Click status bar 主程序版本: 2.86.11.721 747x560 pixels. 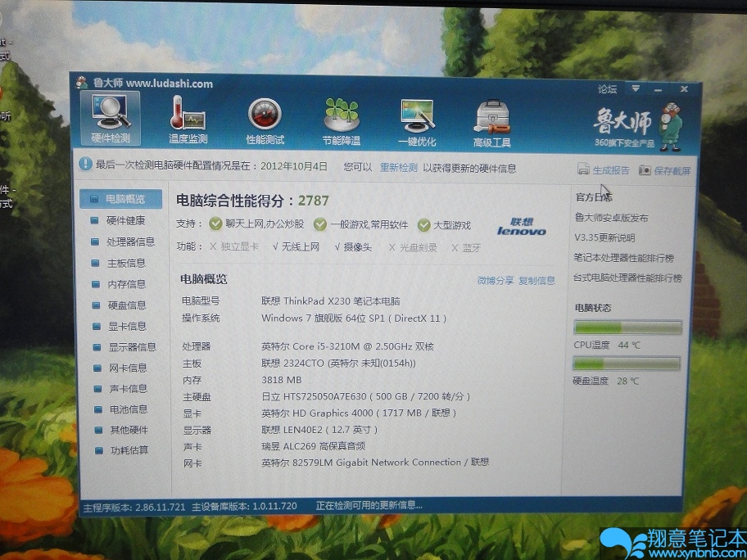[134, 507]
